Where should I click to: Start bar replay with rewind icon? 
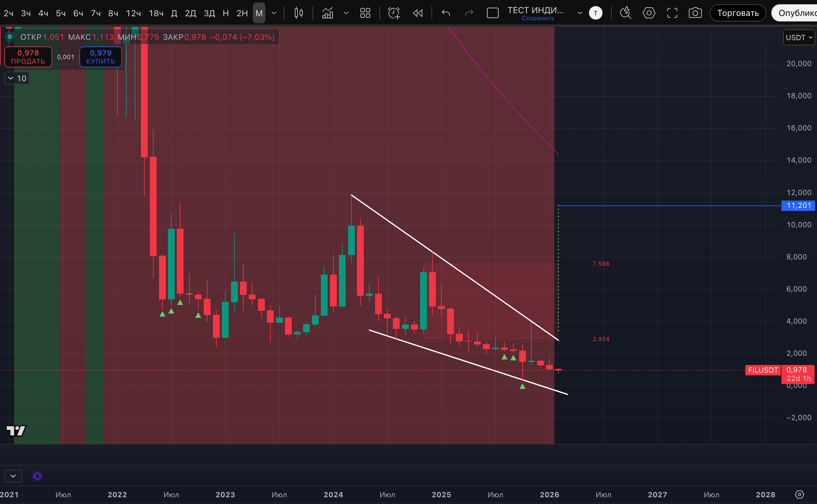(418, 13)
